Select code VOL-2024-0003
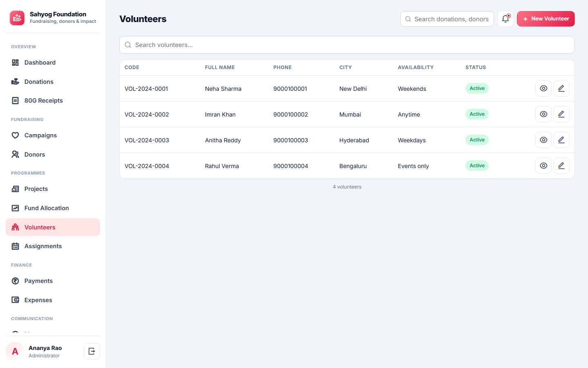 tap(147, 140)
